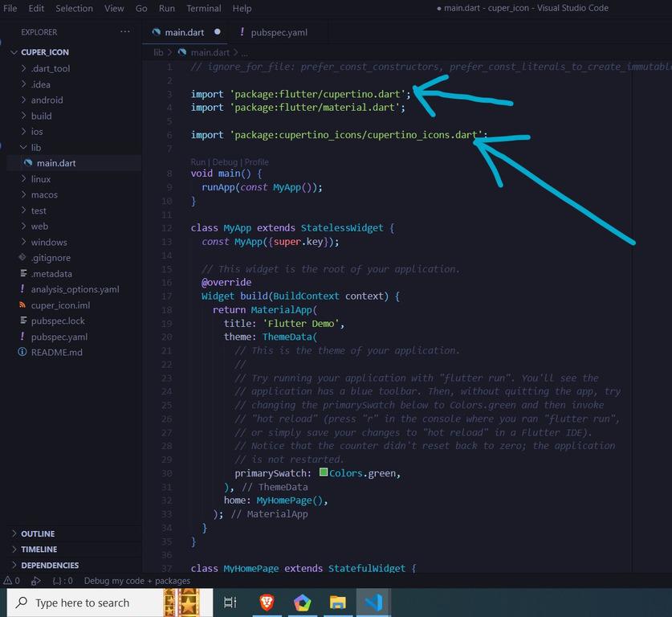Expand the linux folder
The image size is (672, 617).
(x=41, y=179)
